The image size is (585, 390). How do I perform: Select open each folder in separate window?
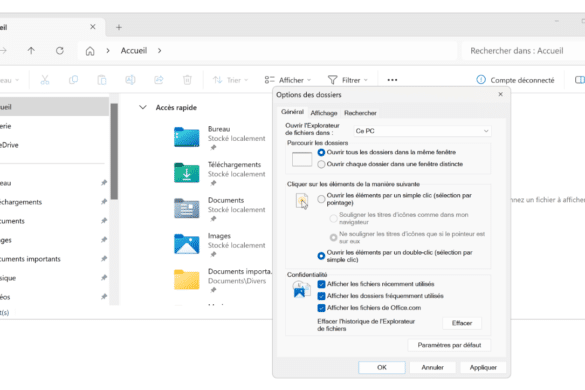390,164
